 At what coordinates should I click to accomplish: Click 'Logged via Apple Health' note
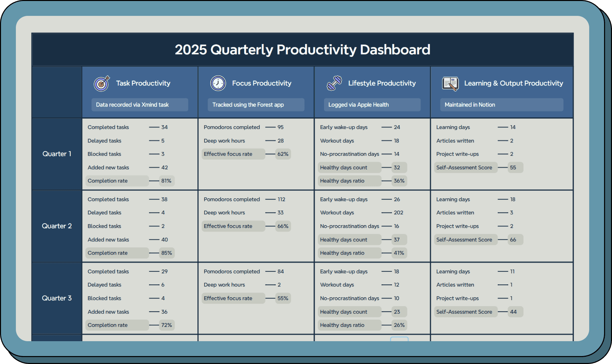point(372,105)
